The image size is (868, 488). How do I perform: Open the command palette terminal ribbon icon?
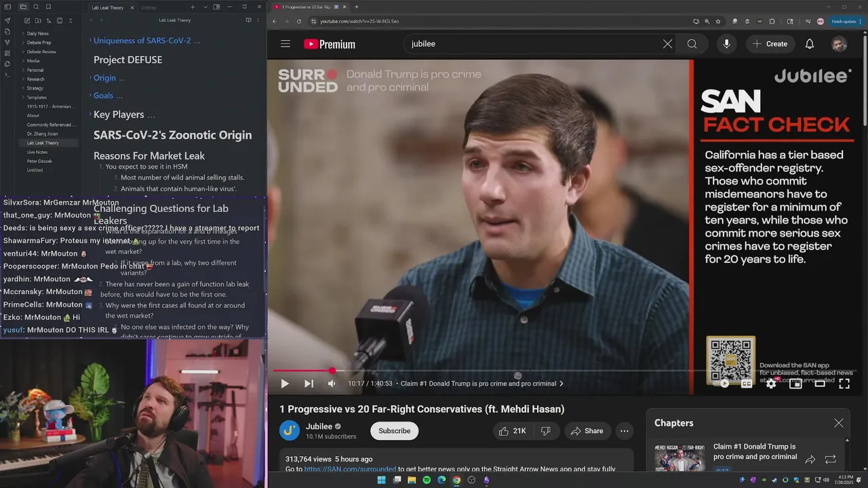(x=7, y=75)
